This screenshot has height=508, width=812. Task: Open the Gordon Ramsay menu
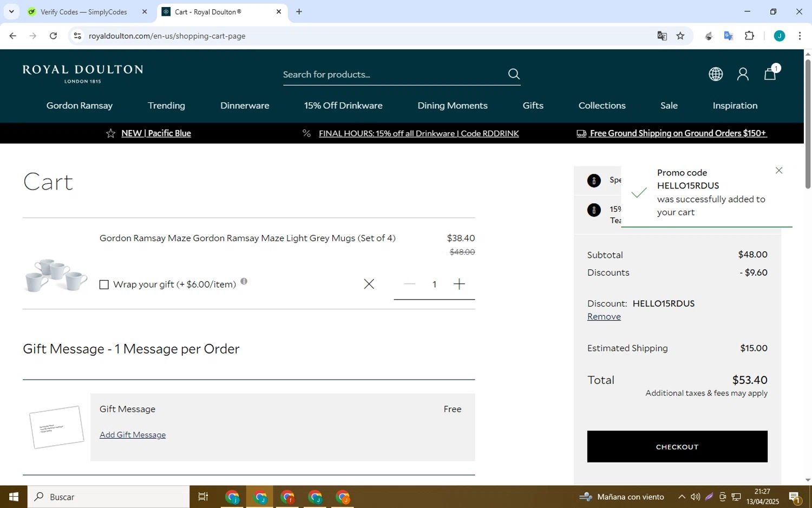click(80, 106)
